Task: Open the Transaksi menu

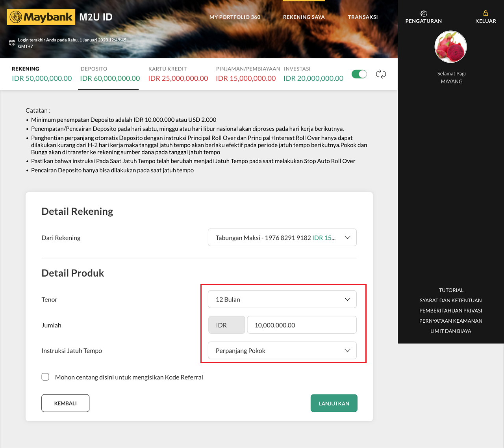Action: tap(363, 17)
